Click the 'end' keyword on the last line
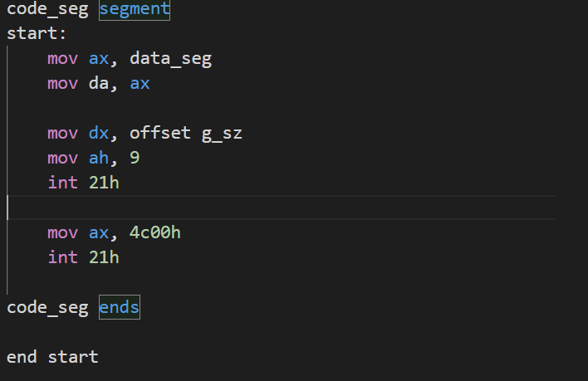Viewport: 588px width, 381px height. coord(22,357)
